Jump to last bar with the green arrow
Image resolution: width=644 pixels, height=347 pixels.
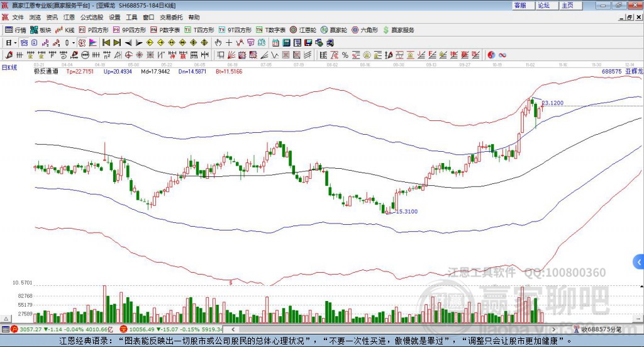[x=117, y=43]
